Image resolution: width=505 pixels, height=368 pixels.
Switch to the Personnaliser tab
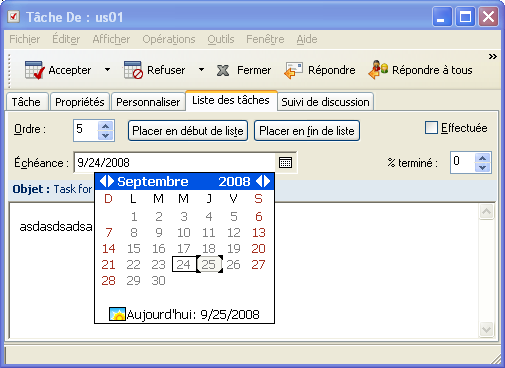pyautogui.click(x=148, y=102)
